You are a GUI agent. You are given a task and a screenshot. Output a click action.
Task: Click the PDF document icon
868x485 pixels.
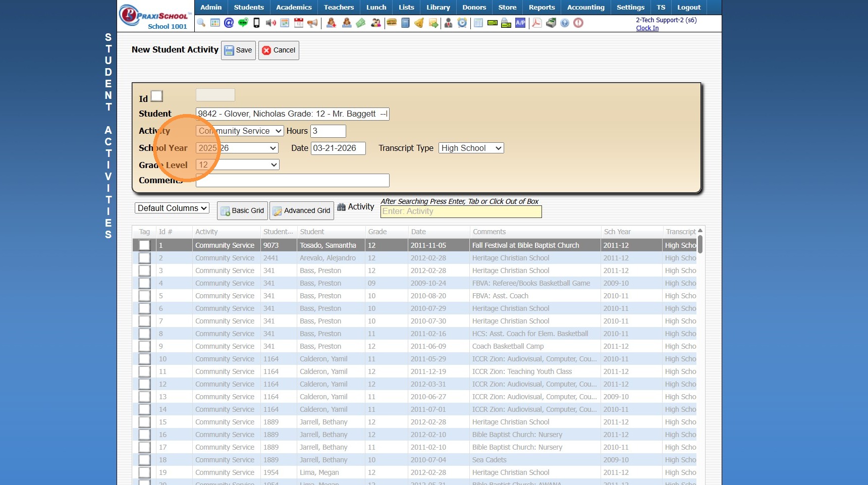pos(536,23)
